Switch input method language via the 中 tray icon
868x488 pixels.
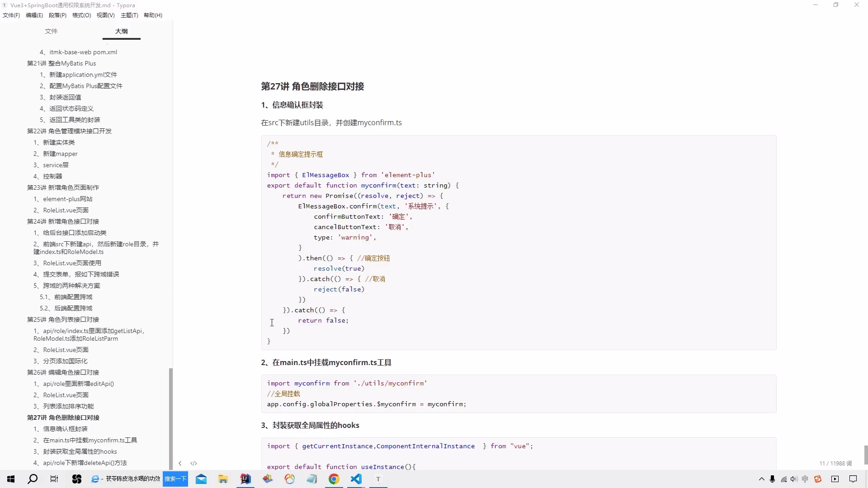805,479
